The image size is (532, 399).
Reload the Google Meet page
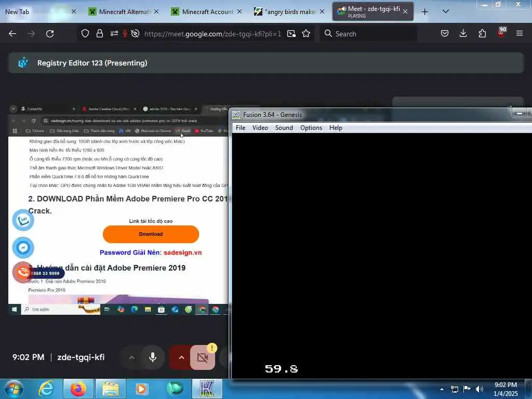pos(50,34)
